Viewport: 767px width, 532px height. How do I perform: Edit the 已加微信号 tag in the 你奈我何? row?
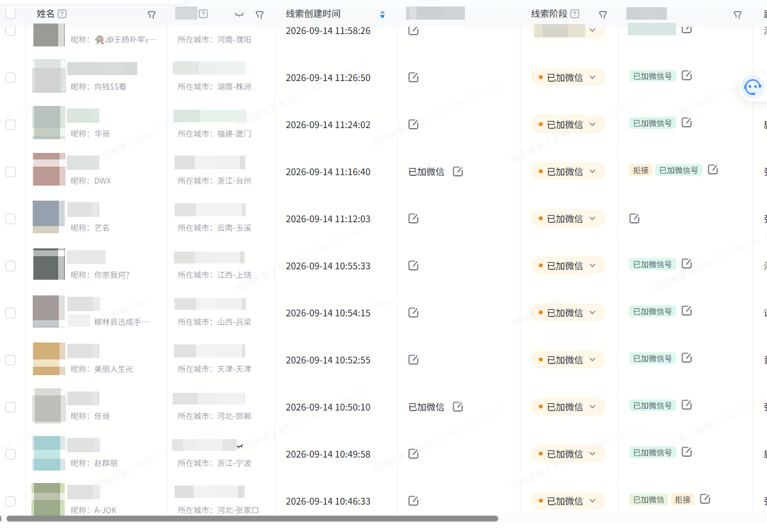point(687,263)
